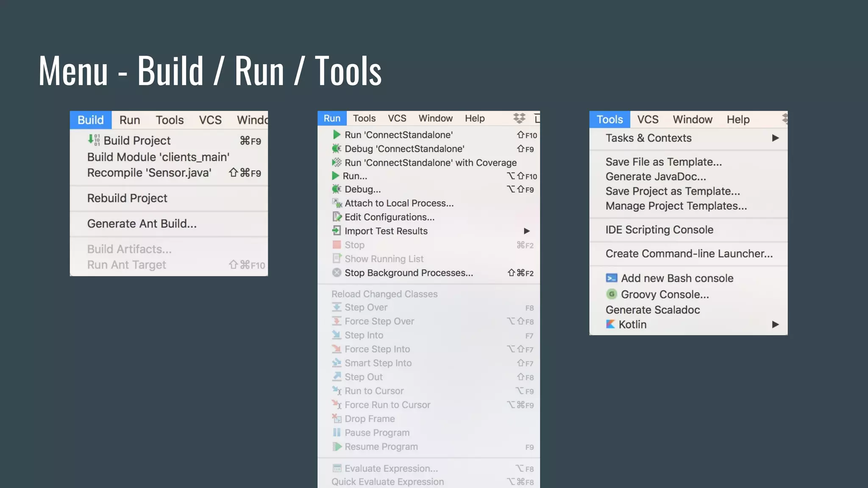Click the Kotlin logo icon
The image size is (868, 488).
[610, 324]
